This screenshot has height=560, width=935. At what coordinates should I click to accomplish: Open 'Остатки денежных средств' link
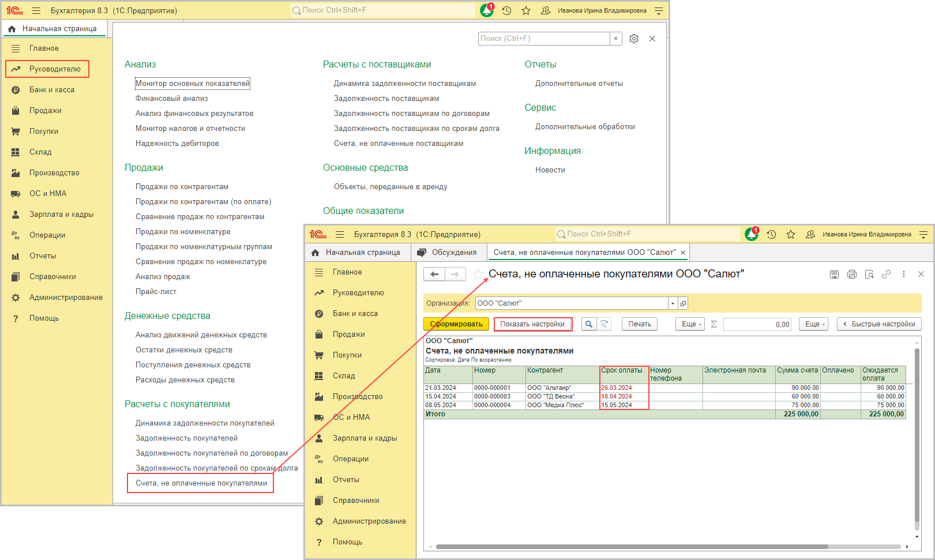(184, 350)
